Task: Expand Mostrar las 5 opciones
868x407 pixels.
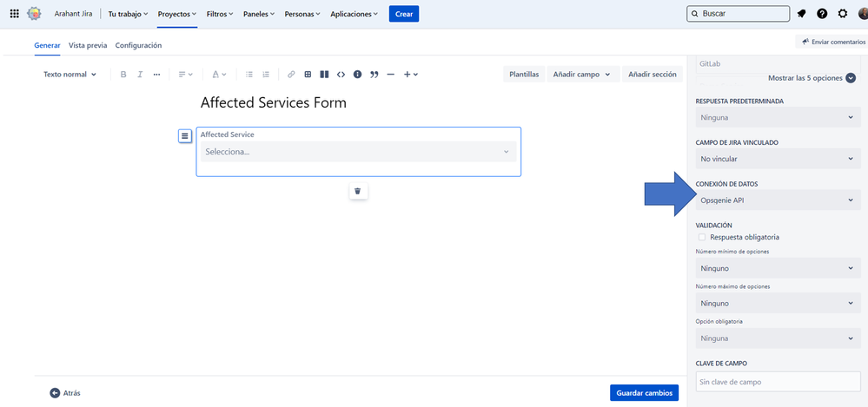Action: (812, 78)
